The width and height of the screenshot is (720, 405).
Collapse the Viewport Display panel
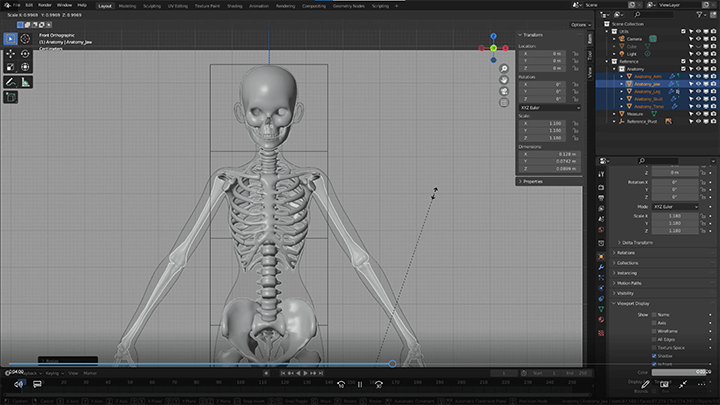663,304
